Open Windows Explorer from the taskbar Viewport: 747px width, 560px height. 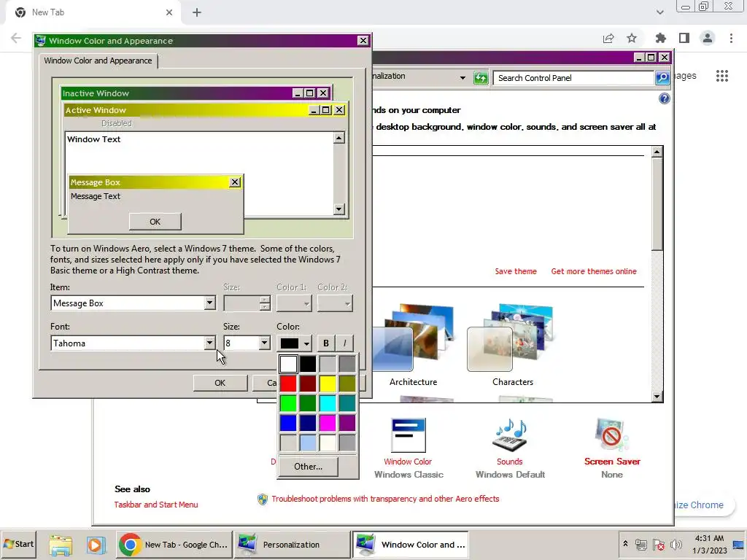coord(61,545)
